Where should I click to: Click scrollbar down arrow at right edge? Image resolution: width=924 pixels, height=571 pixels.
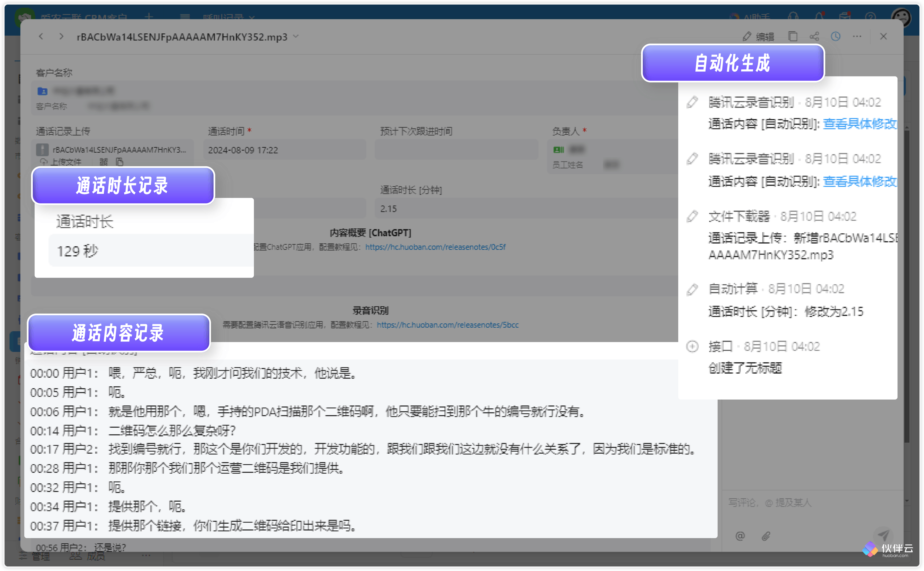907,501
